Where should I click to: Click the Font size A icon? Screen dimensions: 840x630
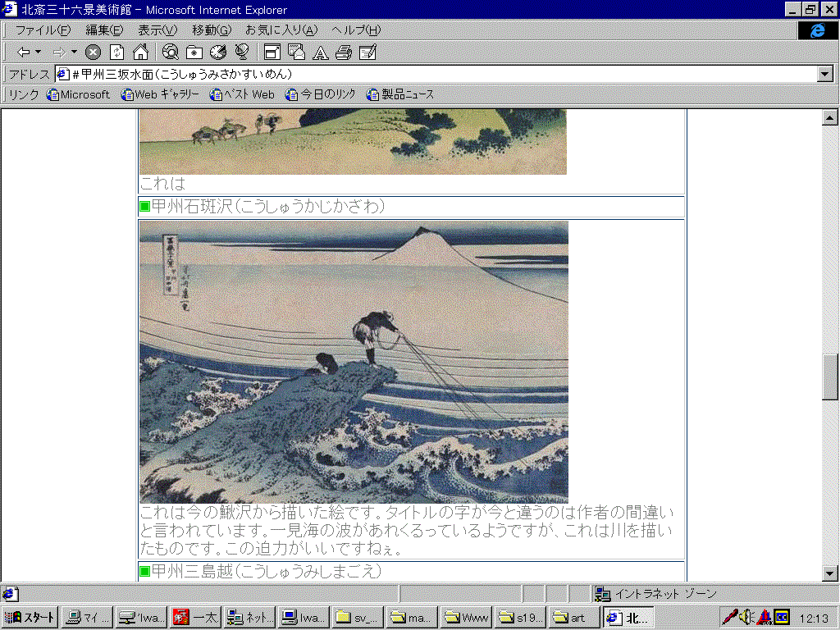[321, 52]
